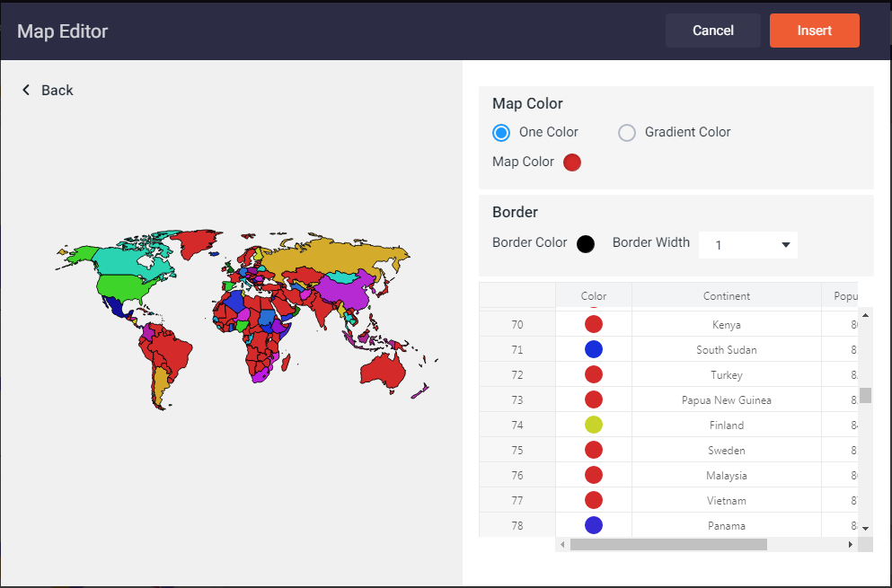Click Sweden's red color swatch
Image resolution: width=892 pixels, height=588 pixels.
pyautogui.click(x=594, y=450)
